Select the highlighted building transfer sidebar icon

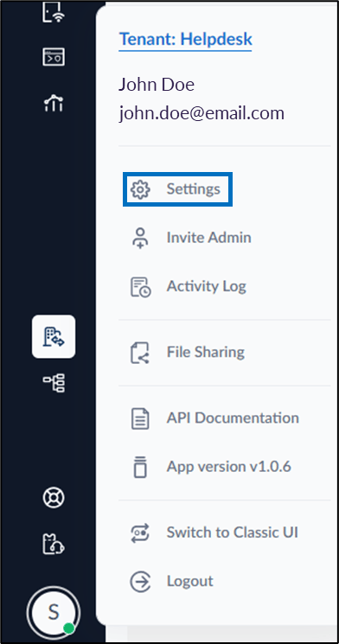pos(54,336)
